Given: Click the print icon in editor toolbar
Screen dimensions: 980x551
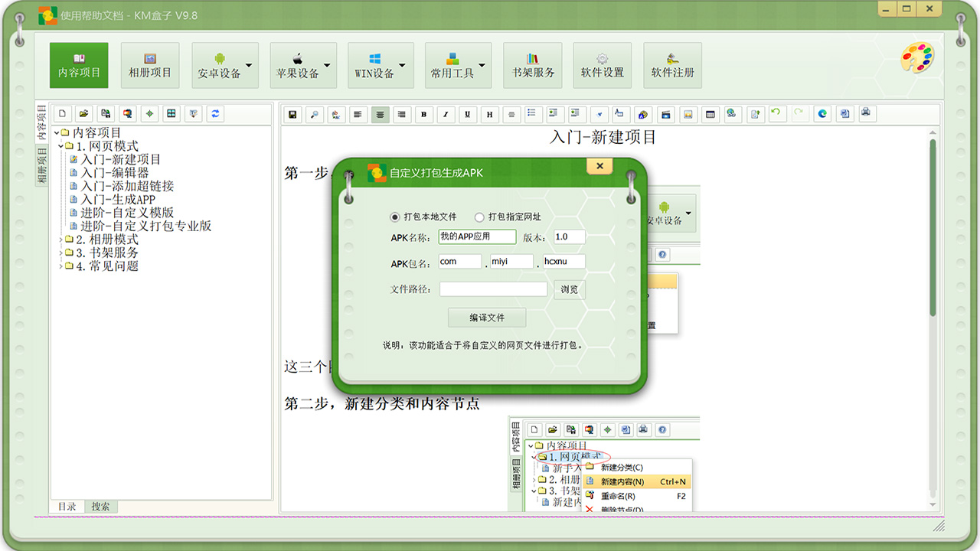Looking at the screenshot, I should (866, 114).
